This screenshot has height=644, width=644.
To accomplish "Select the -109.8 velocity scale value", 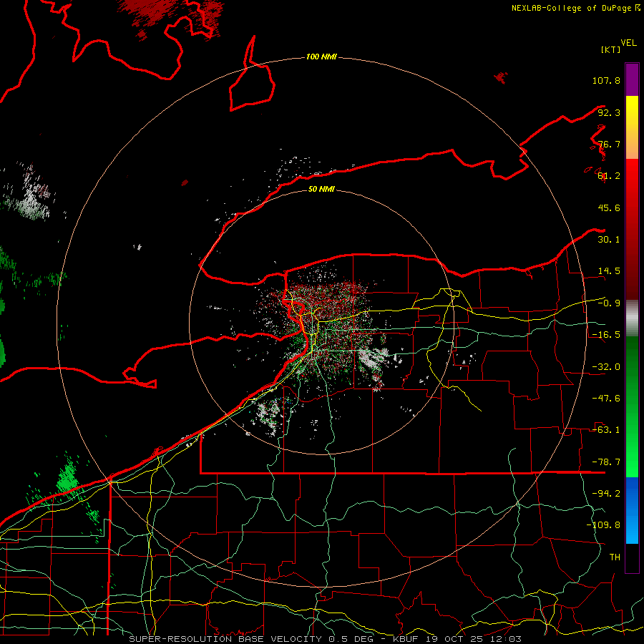I will tap(603, 525).
